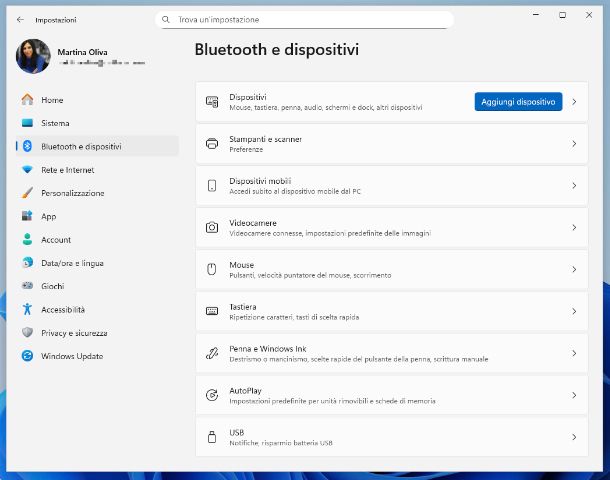Click the Dispositivi devices icon
Image resolution: width=610 pixels, height=480 pixels.
(212, 102)
